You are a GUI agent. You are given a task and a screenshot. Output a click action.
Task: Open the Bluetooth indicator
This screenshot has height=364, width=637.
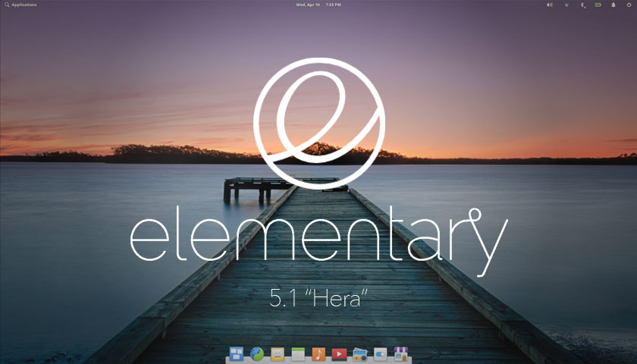(582, 5)
